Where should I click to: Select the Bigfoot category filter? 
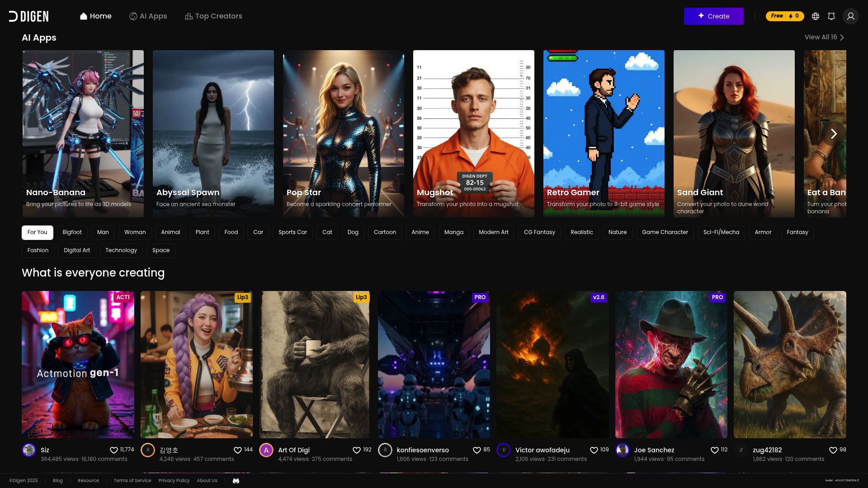click(x=72, y=232)
